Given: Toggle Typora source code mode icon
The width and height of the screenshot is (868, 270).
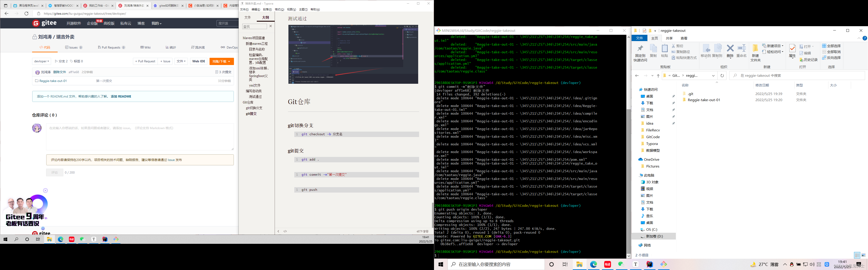Looking at the screenshot, I should (x=285, y=231).
